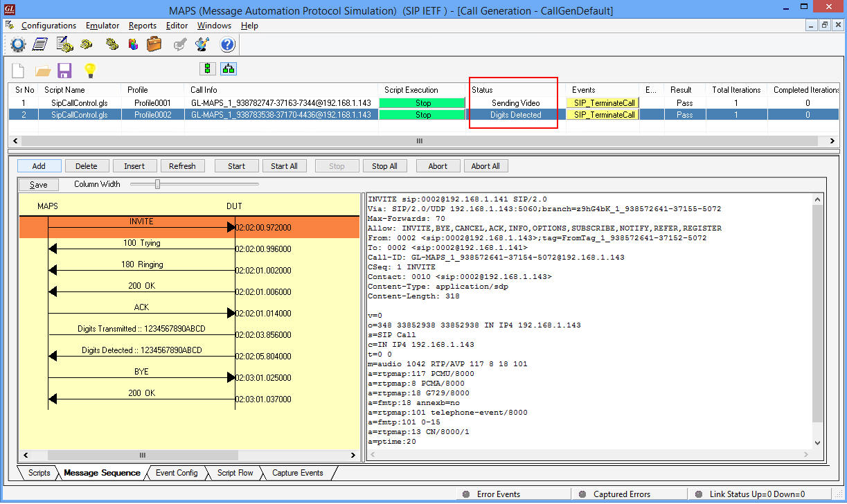Open the Script Flow tab

(235, 473)
